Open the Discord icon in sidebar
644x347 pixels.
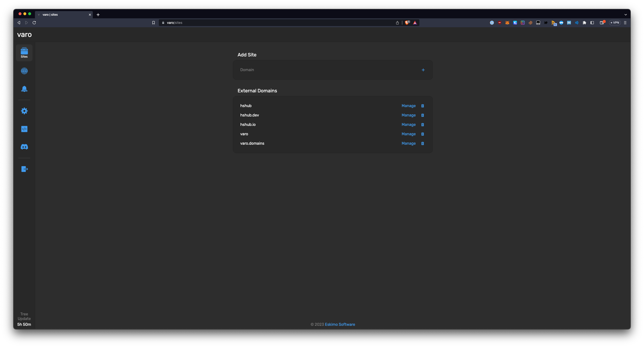tap(24, 147)
